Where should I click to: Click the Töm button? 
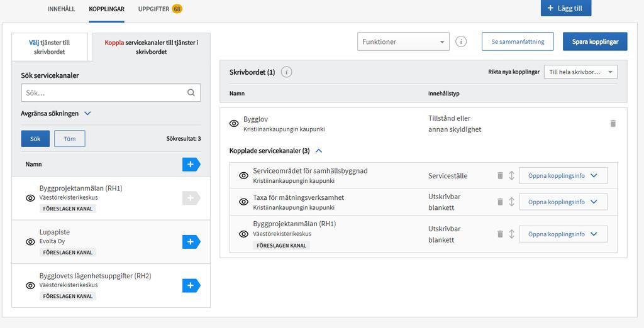point(70,139)
